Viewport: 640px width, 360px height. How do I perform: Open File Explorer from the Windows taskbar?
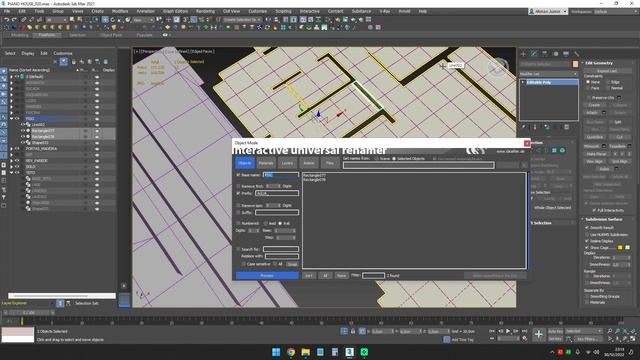(305, 352)
